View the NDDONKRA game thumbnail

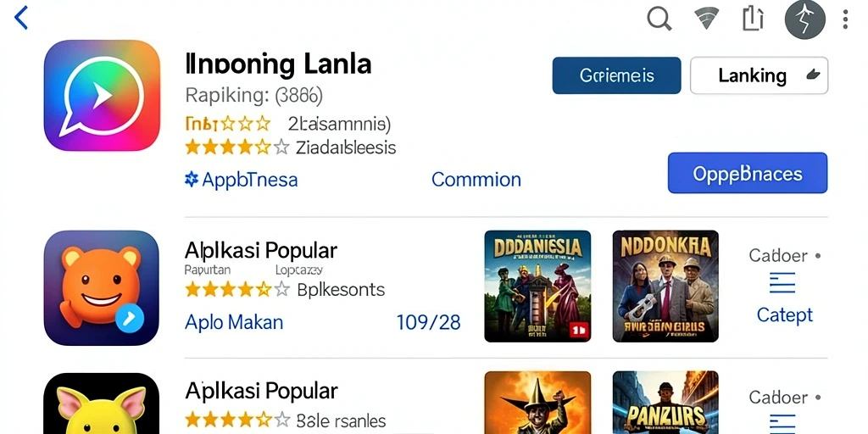[x=665, y=287]
